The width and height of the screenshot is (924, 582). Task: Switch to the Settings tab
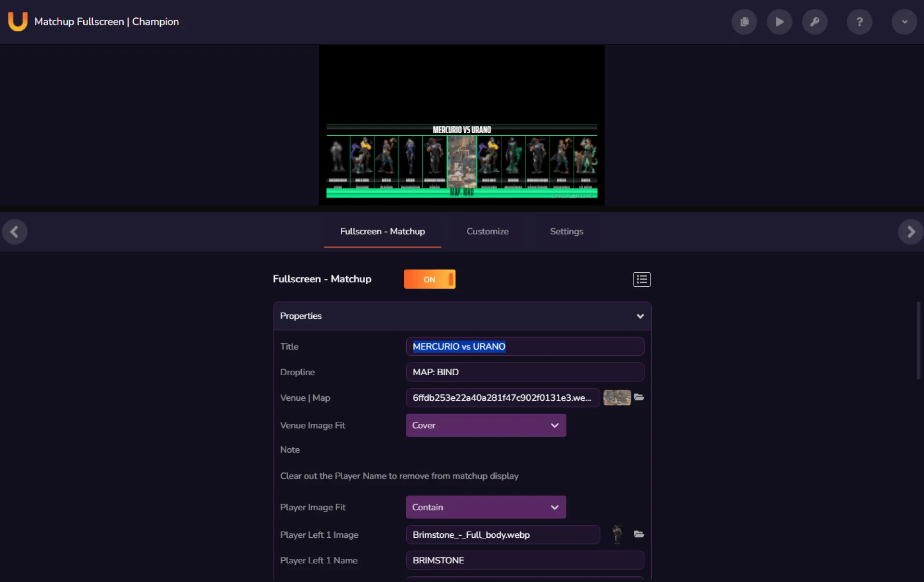click(x=566, y=231)
